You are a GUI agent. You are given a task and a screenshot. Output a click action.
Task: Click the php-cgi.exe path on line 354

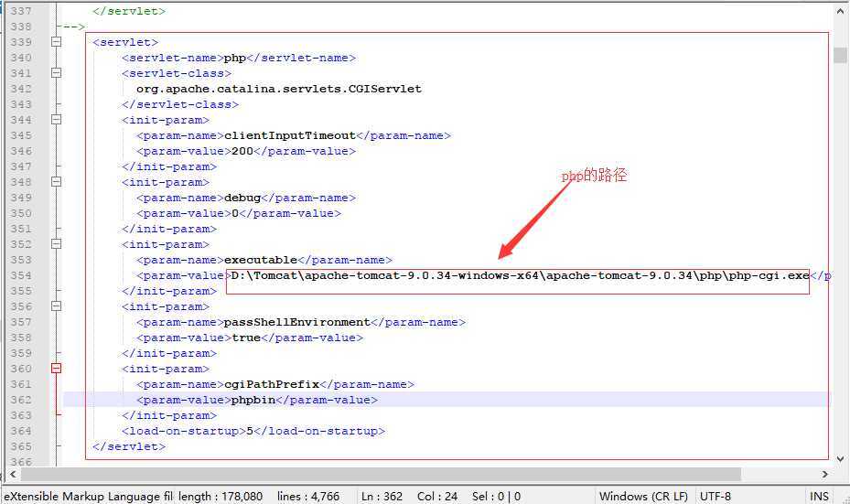[x=520, y=275]
